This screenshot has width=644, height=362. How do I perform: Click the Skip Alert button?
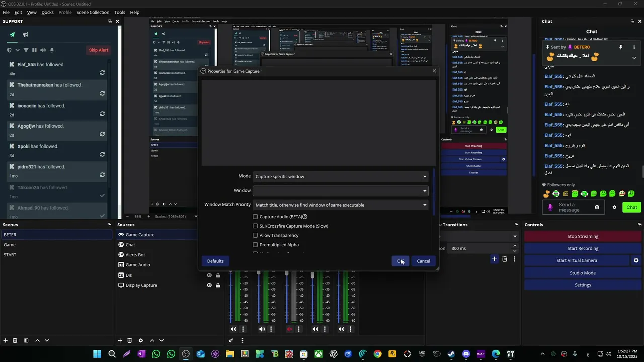pyautogui.click(x=99, y=50)
